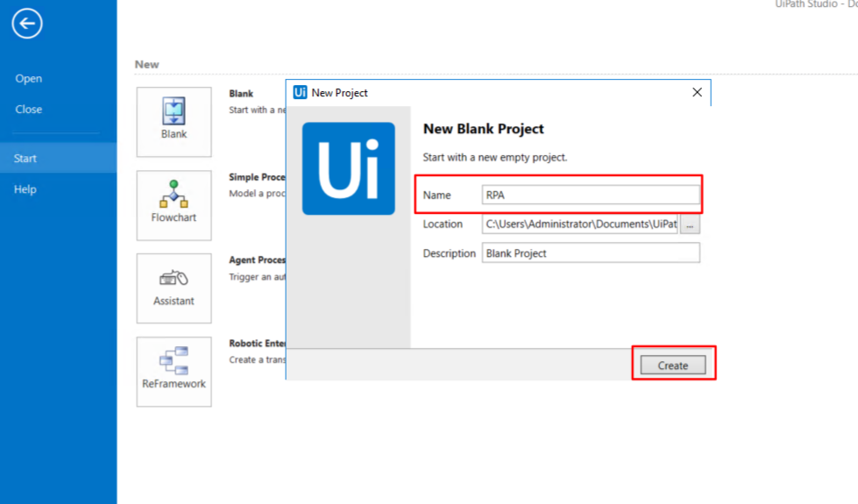Click the Location label in dialog

coord(443,224)
